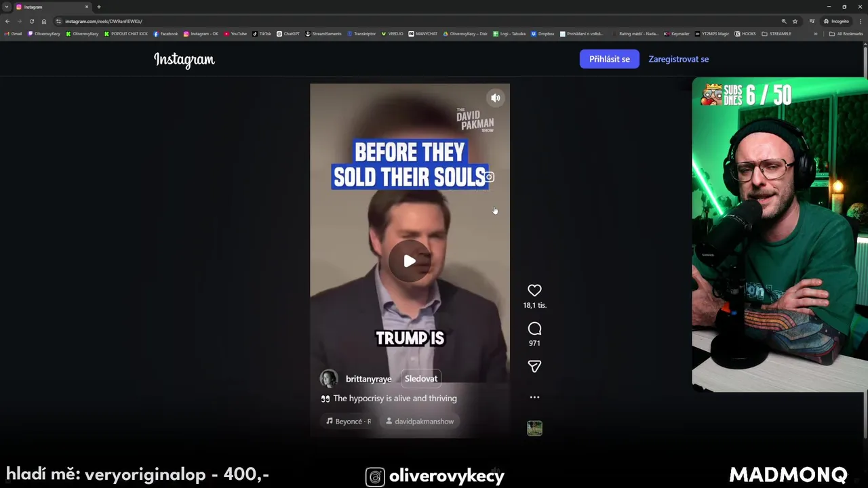
Task: Open comments via the speech bubble icon
Action: [x=534, y=329]
